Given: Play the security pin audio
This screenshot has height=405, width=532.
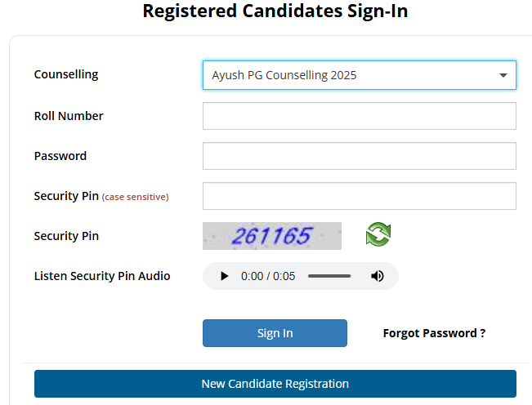Looking at the screenshot, I should pyautogui.click(x=225, y=276).
